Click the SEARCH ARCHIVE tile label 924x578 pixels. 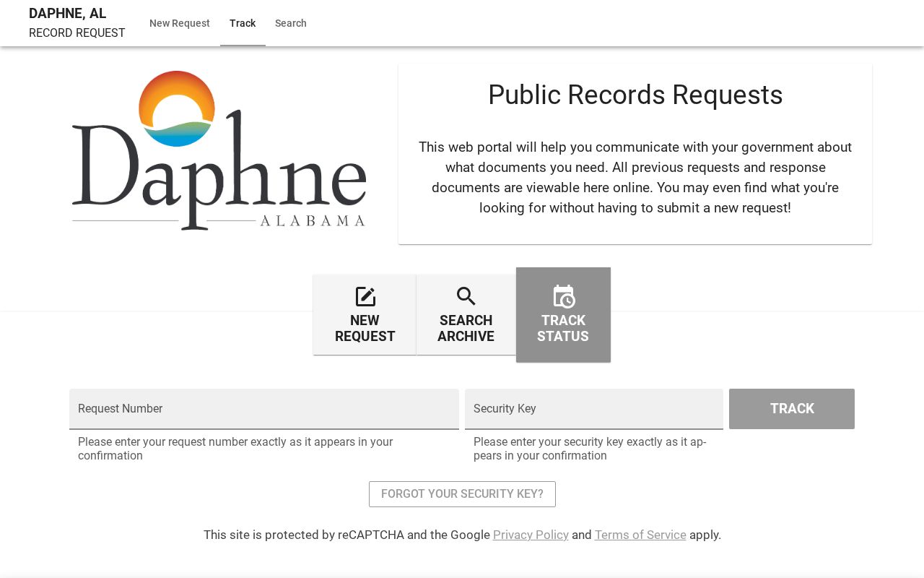[466, 329]
